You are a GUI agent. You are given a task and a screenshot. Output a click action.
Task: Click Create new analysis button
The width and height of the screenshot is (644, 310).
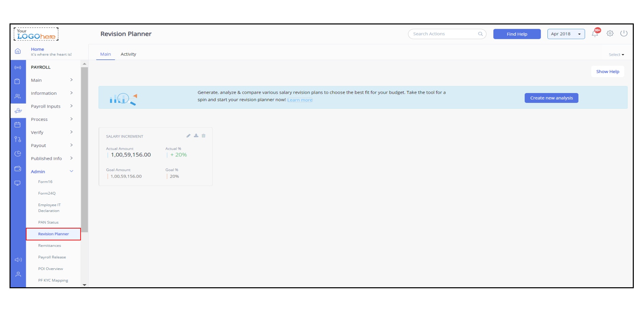point(552,98)
